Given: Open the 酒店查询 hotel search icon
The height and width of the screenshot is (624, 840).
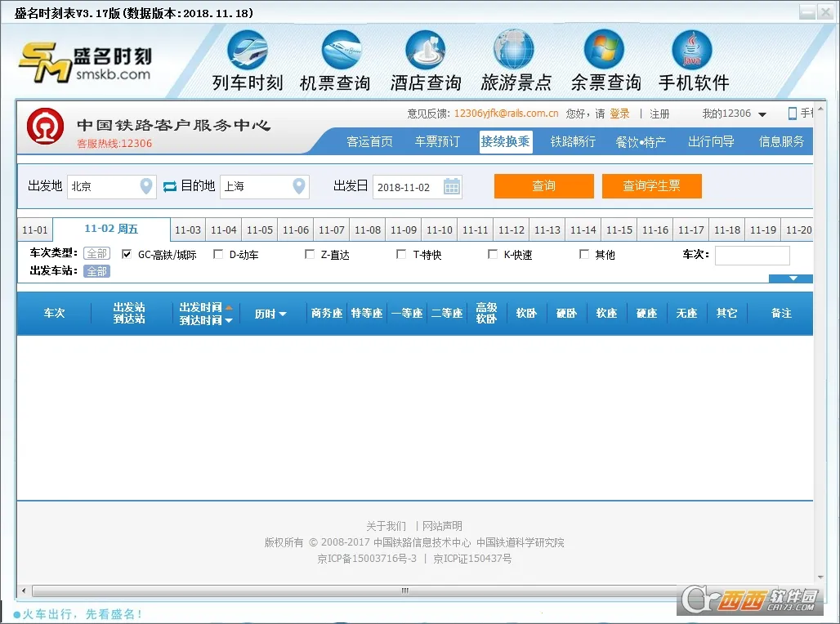Looking at the screenshot, I should [x=426, y=49].
